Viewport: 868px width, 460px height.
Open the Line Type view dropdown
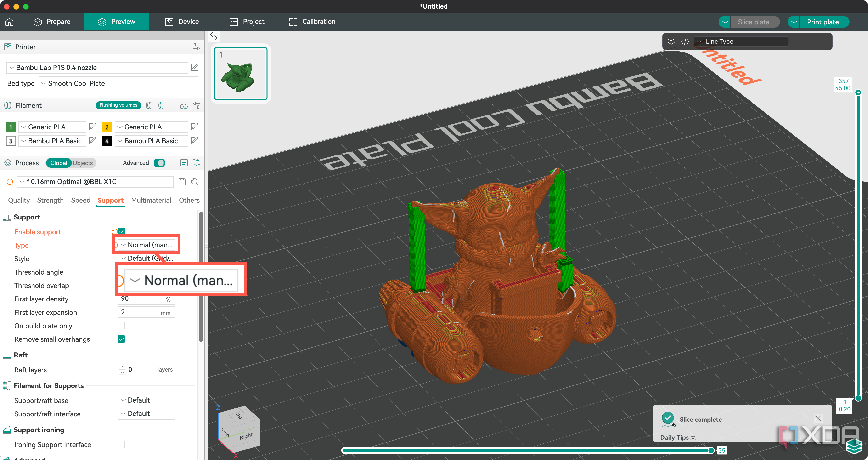741,41
